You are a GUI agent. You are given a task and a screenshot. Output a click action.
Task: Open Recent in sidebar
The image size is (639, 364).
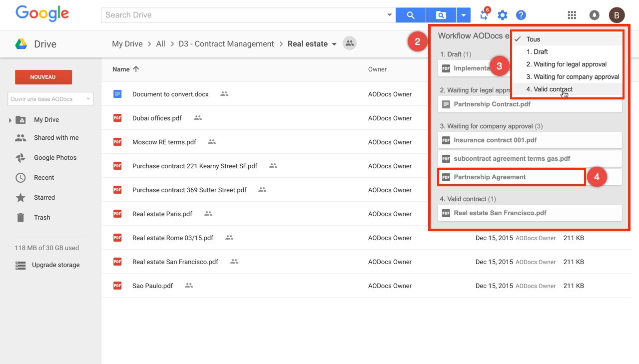[44, 178]
